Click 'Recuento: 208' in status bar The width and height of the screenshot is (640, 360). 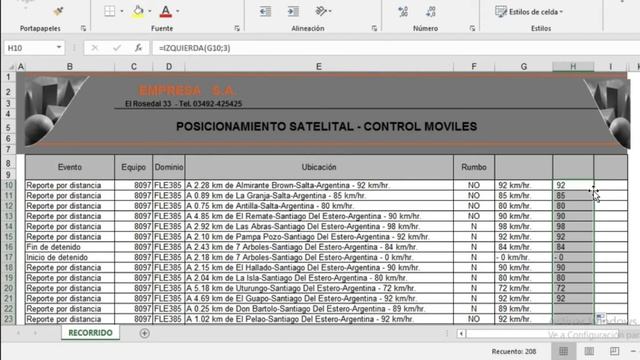point(514,351)
